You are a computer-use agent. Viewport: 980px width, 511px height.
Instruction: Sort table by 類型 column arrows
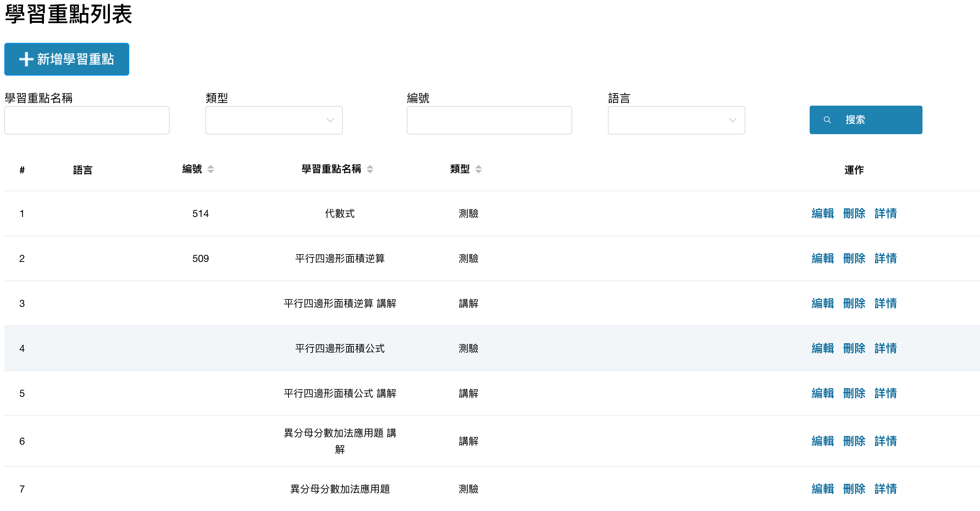(x=479, y=169)
